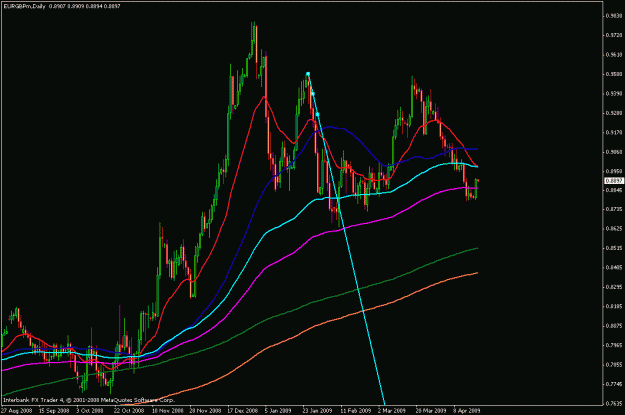Click the 0.8735 price axis label
Screen dimensions: 625x415
pos(614,209)
